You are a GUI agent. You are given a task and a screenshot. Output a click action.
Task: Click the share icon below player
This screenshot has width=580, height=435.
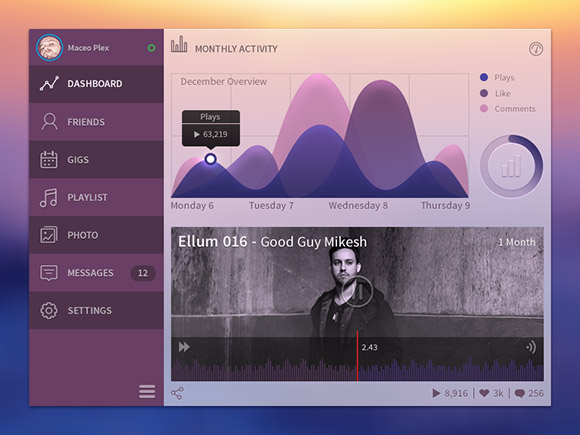177,393
